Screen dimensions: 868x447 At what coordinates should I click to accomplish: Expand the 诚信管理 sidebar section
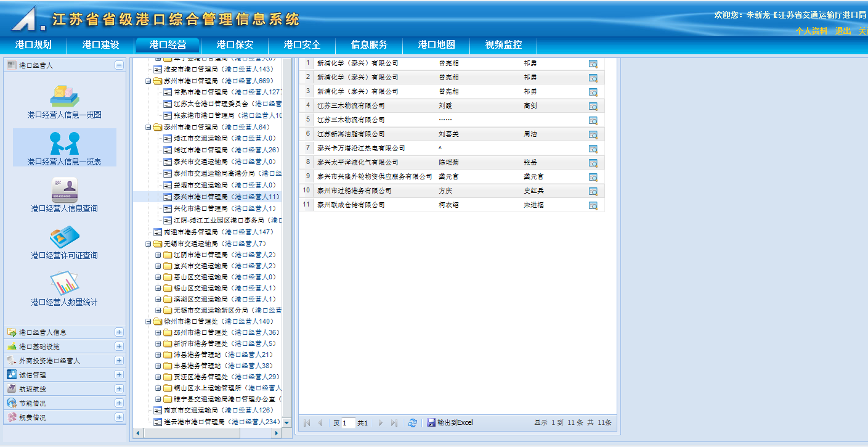119,375
